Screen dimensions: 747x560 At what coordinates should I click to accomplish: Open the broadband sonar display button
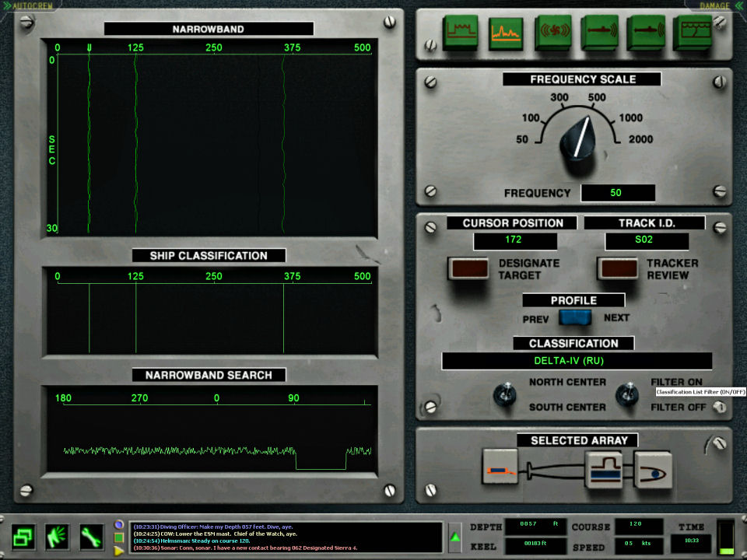pyautogui.click(x=461, y=33)
